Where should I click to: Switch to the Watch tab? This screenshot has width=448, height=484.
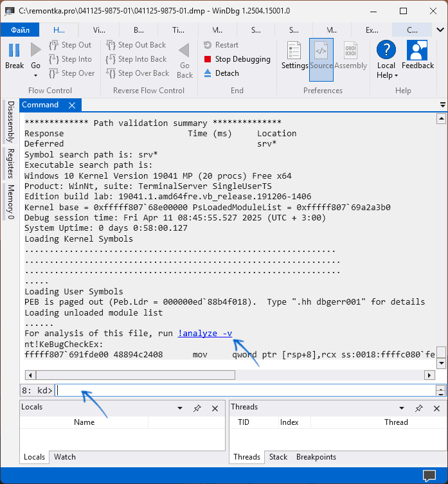pyautogui.click(x=64, y=457)
